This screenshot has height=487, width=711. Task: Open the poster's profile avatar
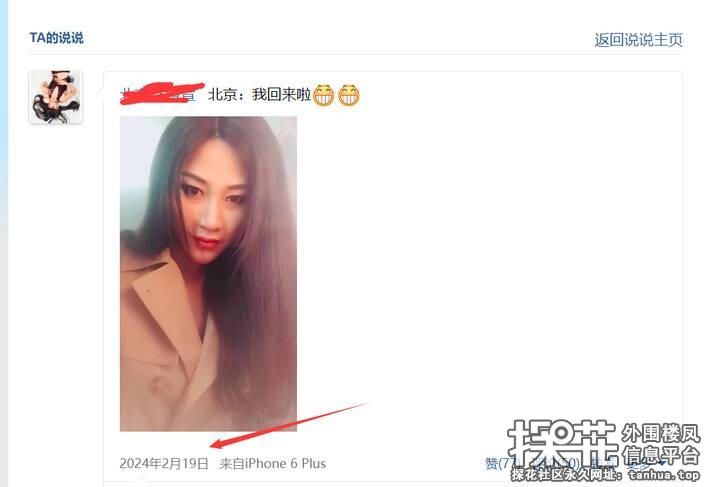55,97
